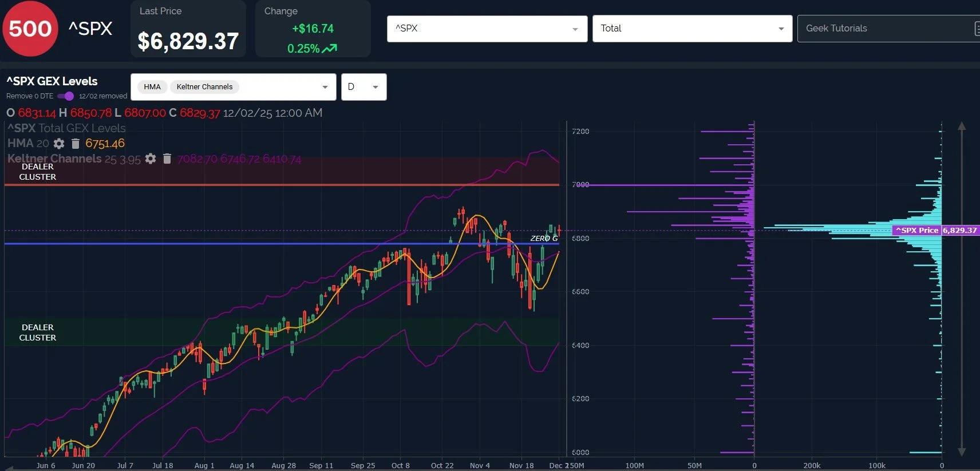Click the 0.25% change percentage
Viewport: 980px width, 471px height.
click(x=303, y=49)
